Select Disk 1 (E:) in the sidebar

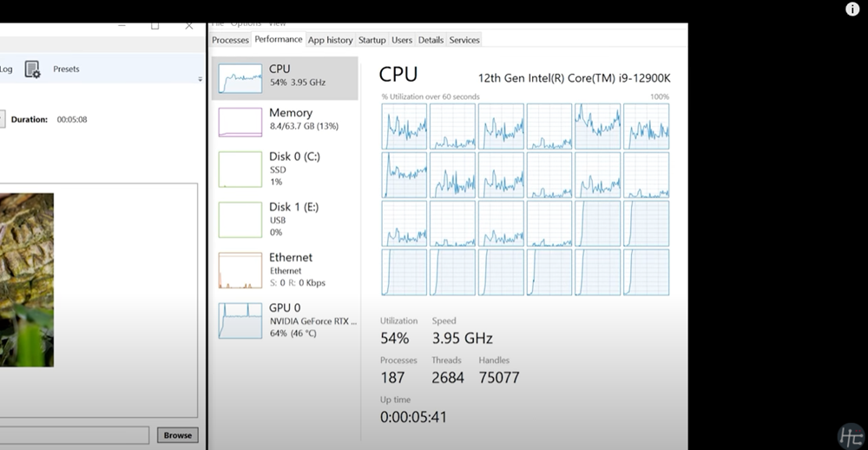click(285, 220)
